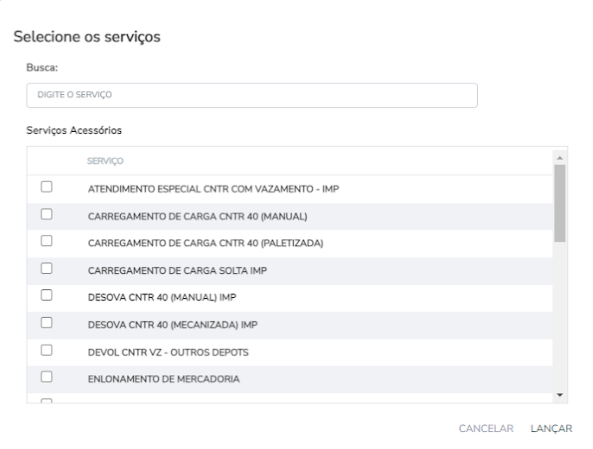The height and width of the screenshot is (449, 593).
Task: Click the scrollbar track below the thumb
Action: point(560,316)
